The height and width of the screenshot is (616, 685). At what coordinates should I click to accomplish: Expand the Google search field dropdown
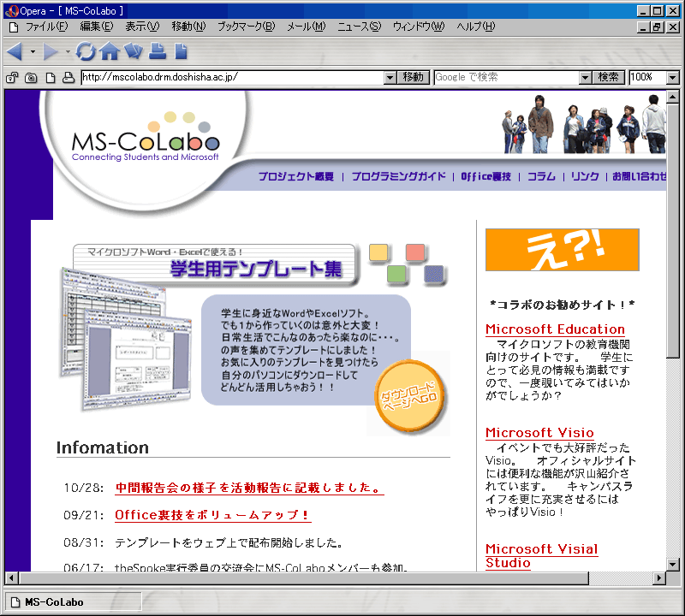point(585,78)
